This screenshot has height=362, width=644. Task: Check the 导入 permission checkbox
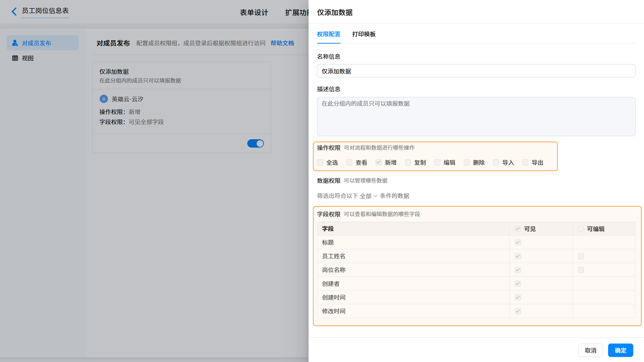point(496,163)
